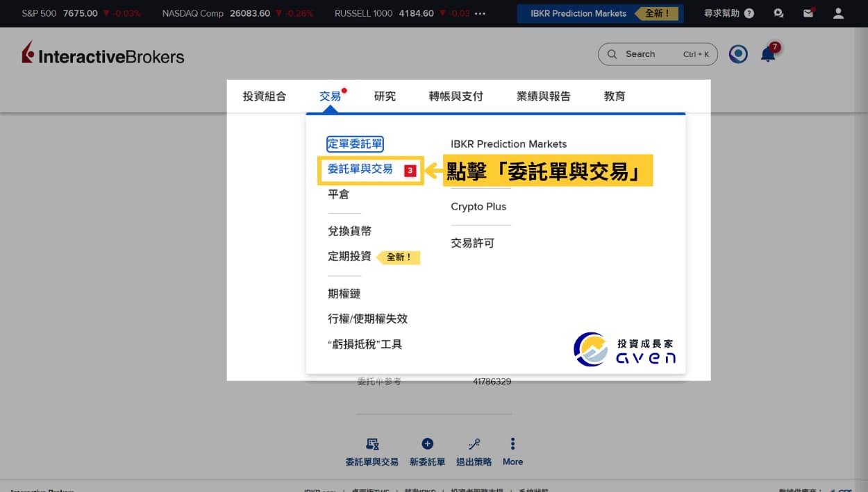Viewport: 868px width, 492px height.
Task: Click the 委託單與交易 label in bottom bar
Action: click(x=372, y=462)
